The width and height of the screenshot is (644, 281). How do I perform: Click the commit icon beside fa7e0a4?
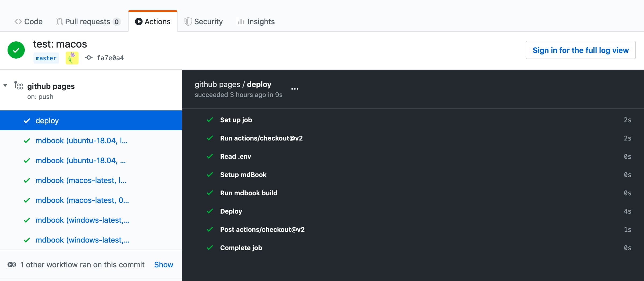click(89, 58)
